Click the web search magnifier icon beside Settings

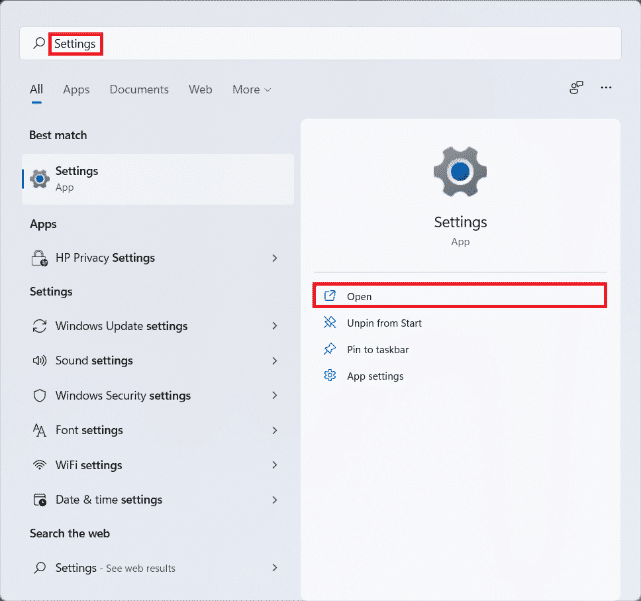tap(40, 567)
